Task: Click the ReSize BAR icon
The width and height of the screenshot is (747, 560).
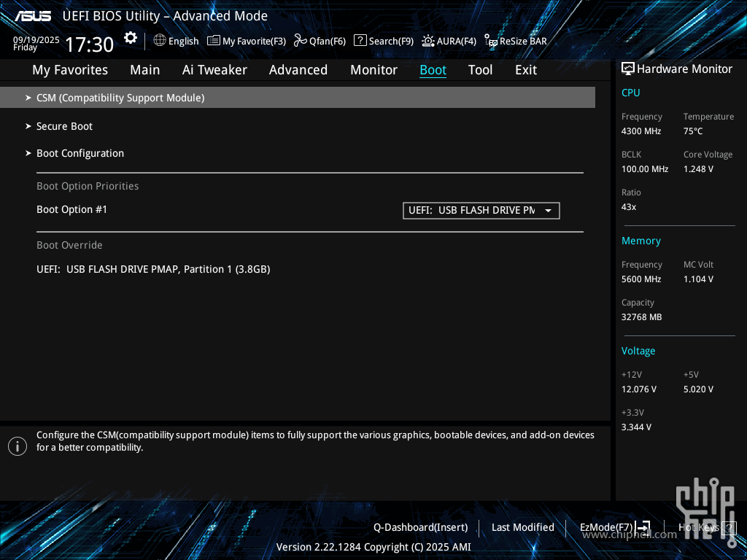Action: (491, 41)
